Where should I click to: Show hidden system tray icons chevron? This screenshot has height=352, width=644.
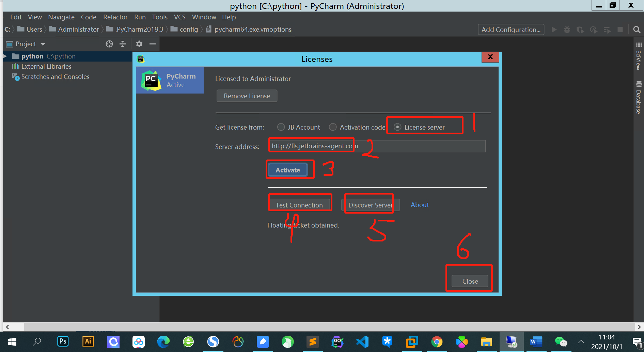[x=581, y=341]
